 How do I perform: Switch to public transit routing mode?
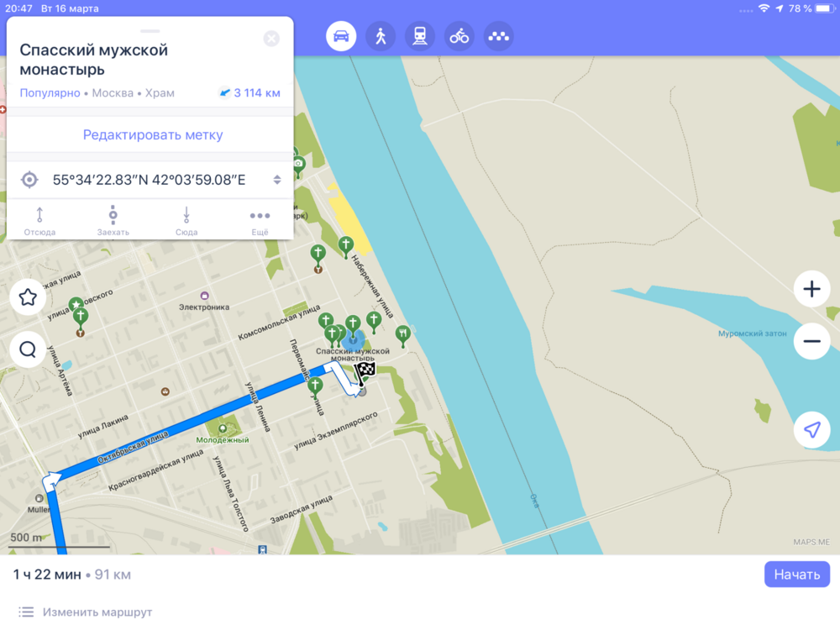[x=420, y=36]
